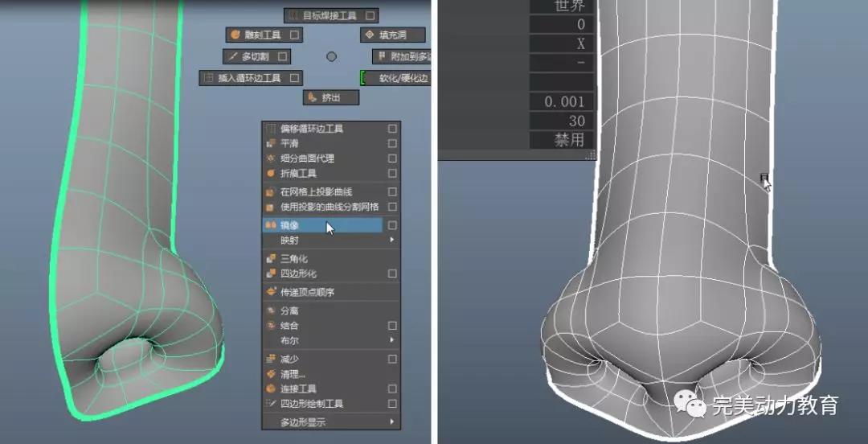Click the 挤出 extrude icon
The width and height of the screenshot is (868, 444).
(x=312, y=97)
